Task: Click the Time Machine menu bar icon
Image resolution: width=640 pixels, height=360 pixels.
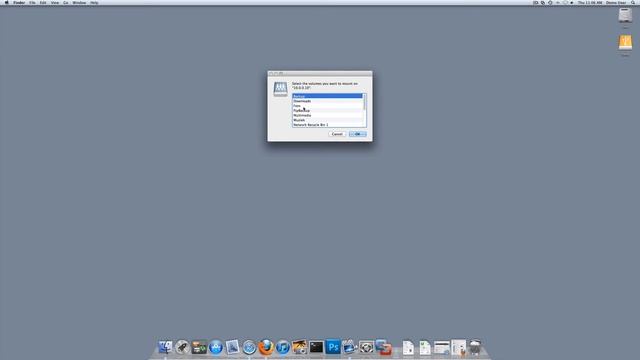Action: 550,2
